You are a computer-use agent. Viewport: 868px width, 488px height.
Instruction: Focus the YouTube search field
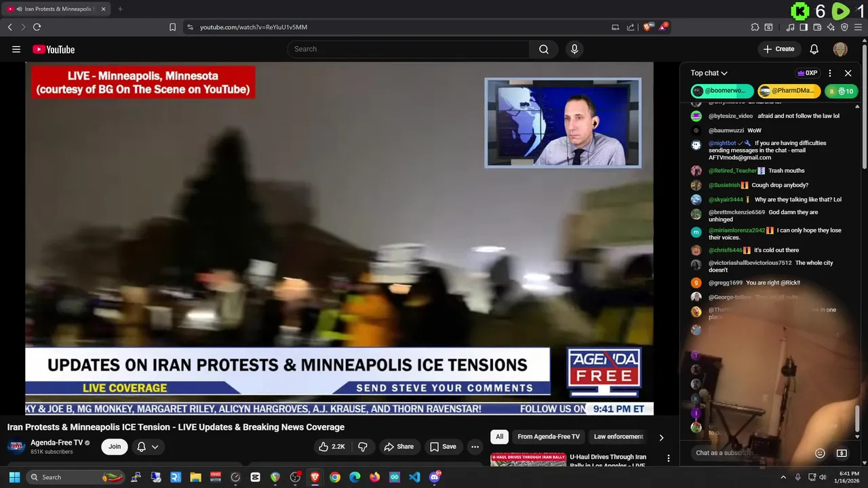pyautogui.click(x=409, y=49)
